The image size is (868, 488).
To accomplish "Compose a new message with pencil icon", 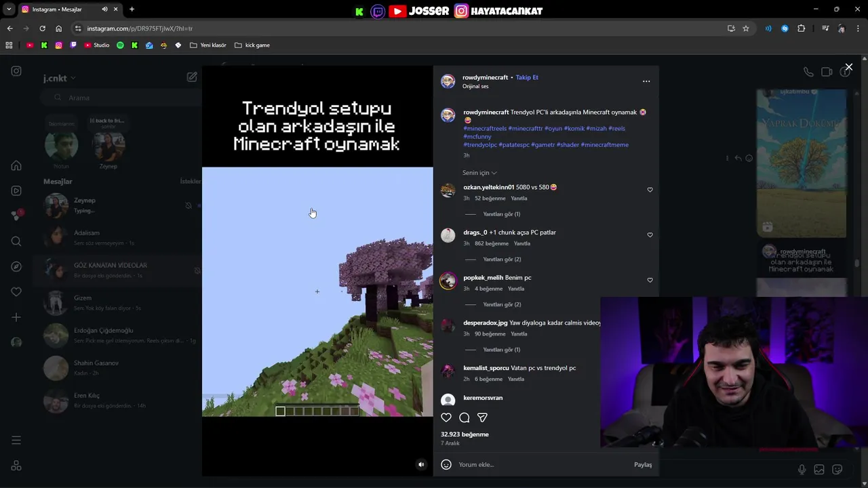I will (x=192, y=77).
